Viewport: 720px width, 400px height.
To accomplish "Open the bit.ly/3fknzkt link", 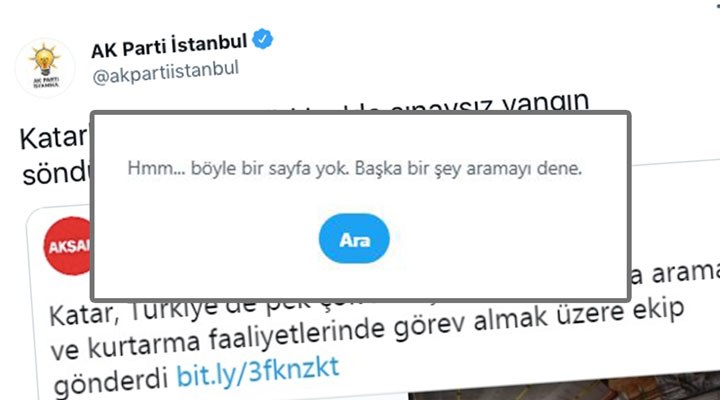I will [x=258, y=372].
